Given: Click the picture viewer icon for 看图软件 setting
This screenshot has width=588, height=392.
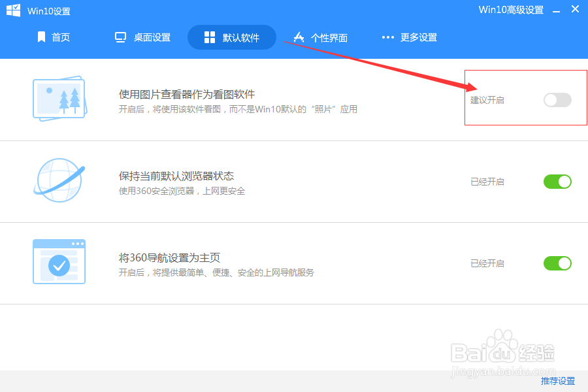Looking at the screenshot, I should pos(59,99).
